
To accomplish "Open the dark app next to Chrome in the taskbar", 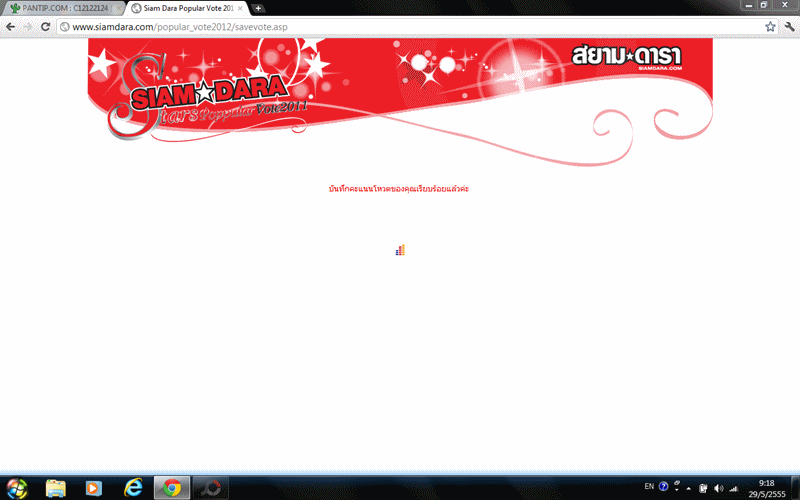I will pos(210,488).
